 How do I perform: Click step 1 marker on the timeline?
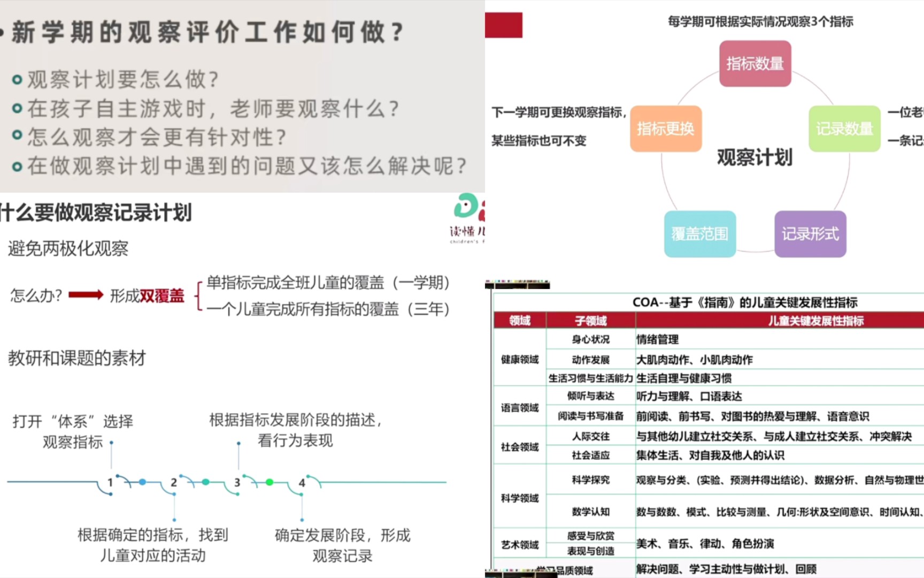(110, 482)
